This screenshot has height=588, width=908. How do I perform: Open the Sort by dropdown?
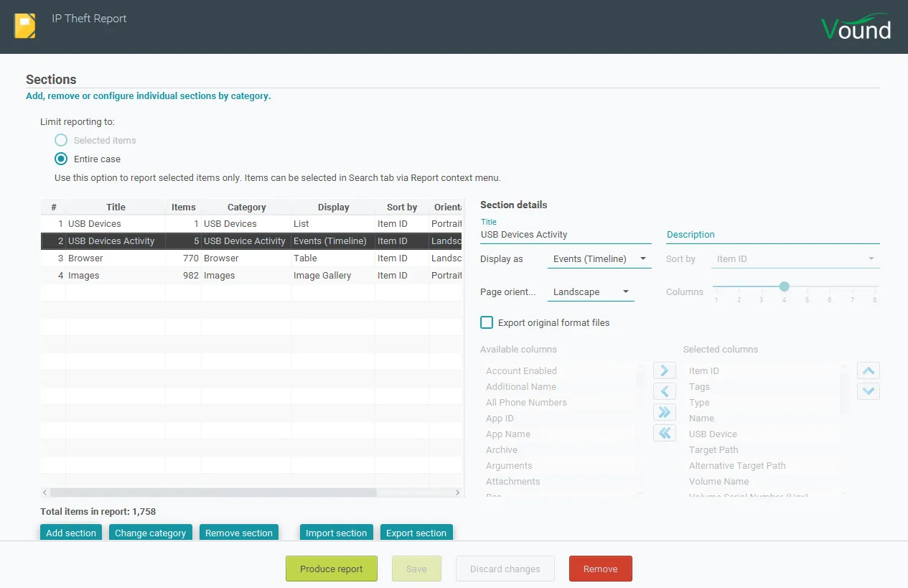tap(795, 258)
